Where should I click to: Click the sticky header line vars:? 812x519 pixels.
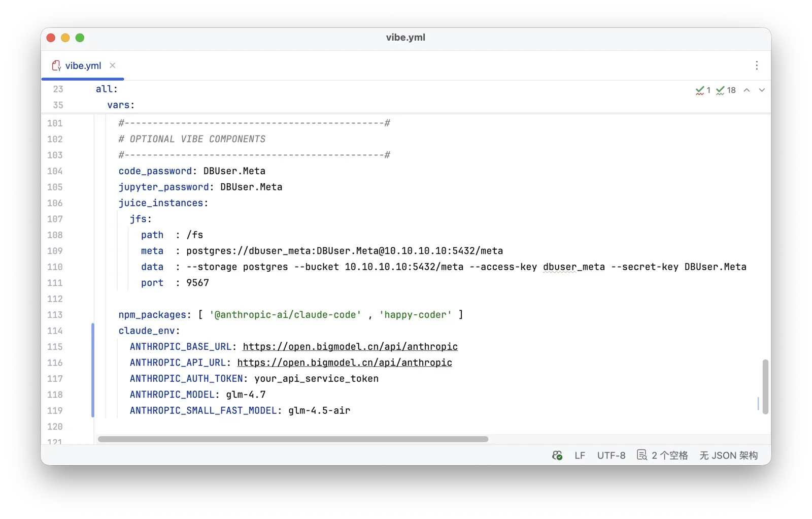click(120, 105)
